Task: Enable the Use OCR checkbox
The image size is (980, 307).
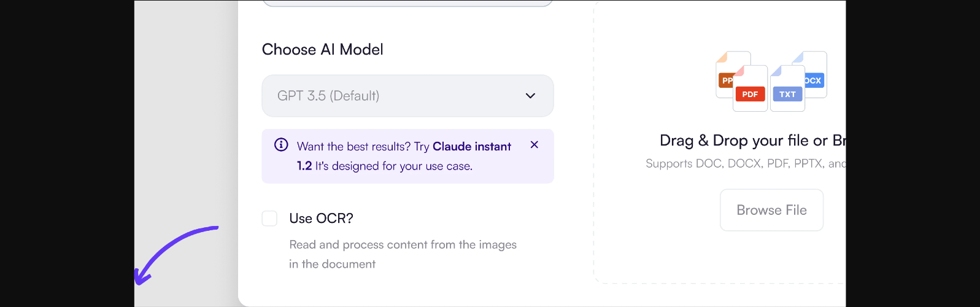Action: tap(269, 219)
